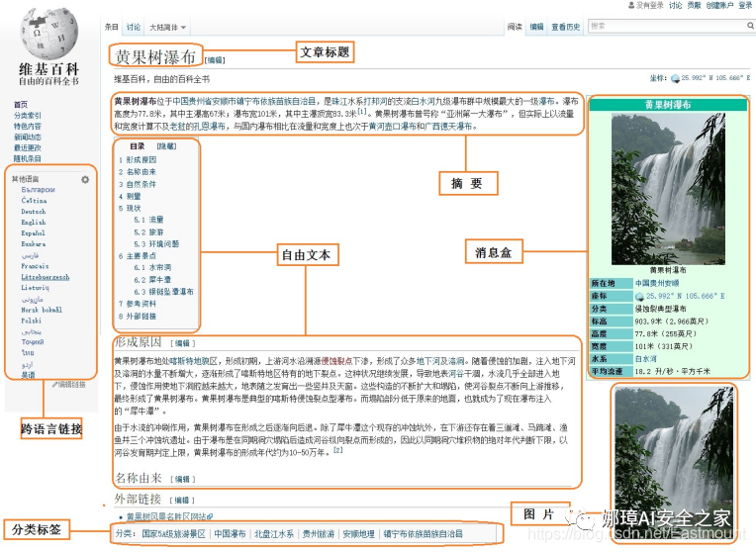The width and height of the screenshot is (756, 552).
Task: Open the 国家5A级旅游景区 category
Action: (173, 534)
